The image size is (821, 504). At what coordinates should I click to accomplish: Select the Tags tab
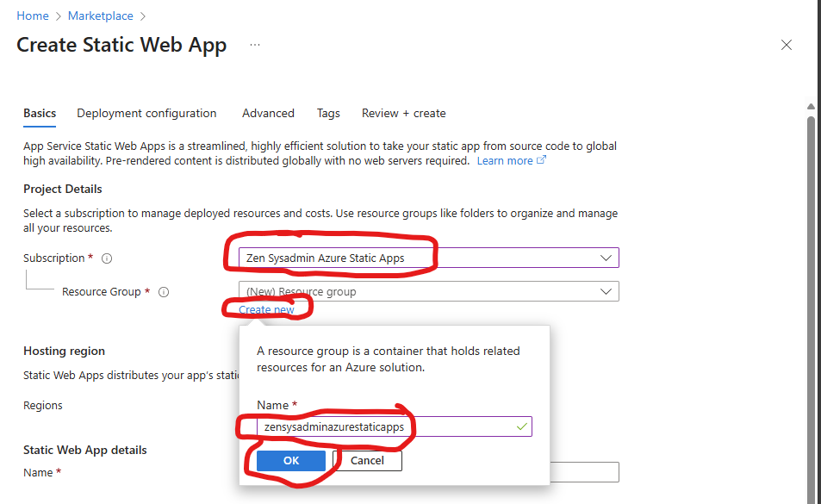coord(328,113)
